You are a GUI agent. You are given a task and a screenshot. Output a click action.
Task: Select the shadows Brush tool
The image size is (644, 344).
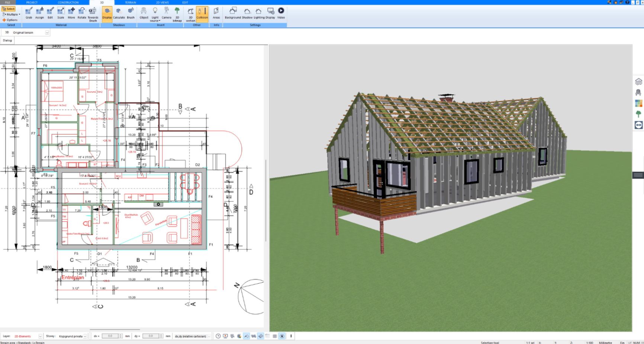[x=131, y=13]
